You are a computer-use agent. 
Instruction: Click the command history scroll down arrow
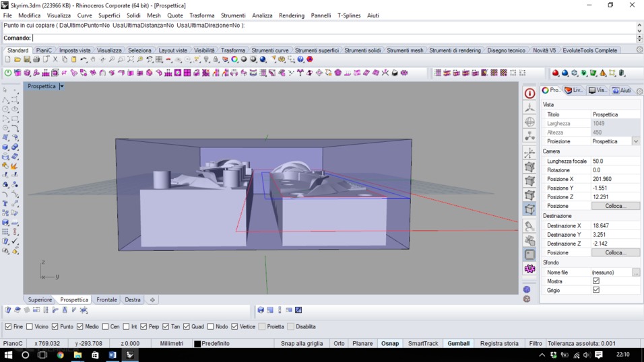pos(639,31)
